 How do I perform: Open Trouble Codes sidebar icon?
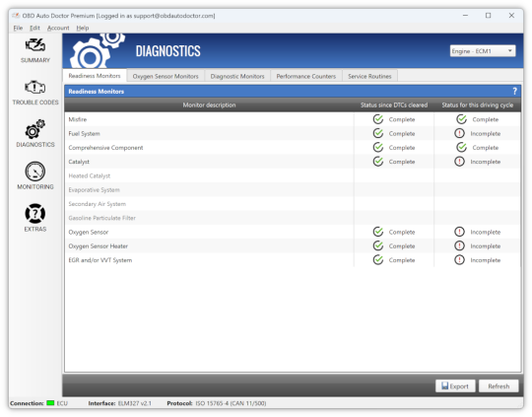34,87
